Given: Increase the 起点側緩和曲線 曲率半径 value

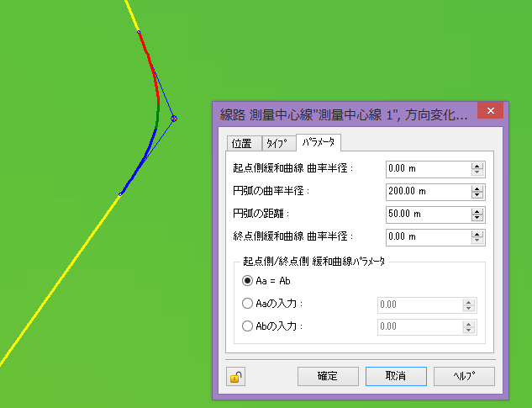Looking at the screenshot, I should 477,166.
